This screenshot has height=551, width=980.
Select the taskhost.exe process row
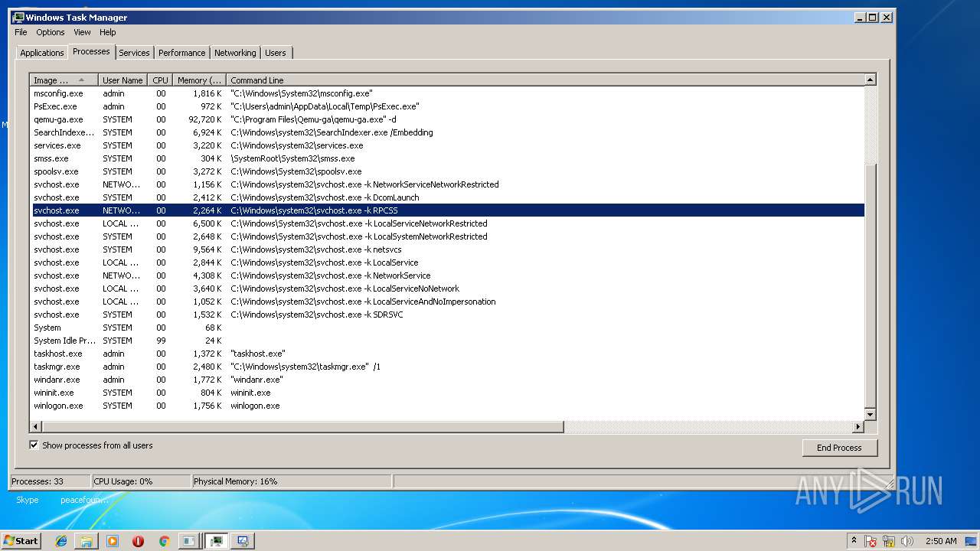[x=447, y=354]
